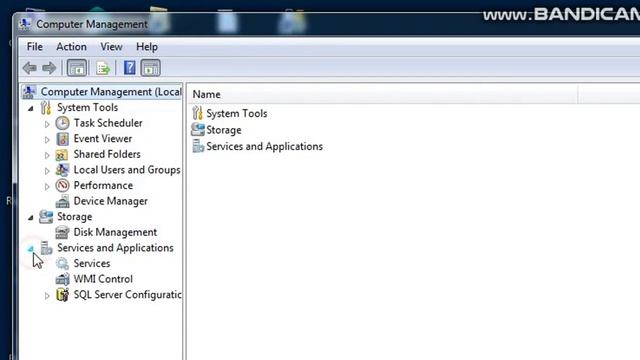Open the Action menu
The height and width of the screenshot is (360, 640).
71,47
